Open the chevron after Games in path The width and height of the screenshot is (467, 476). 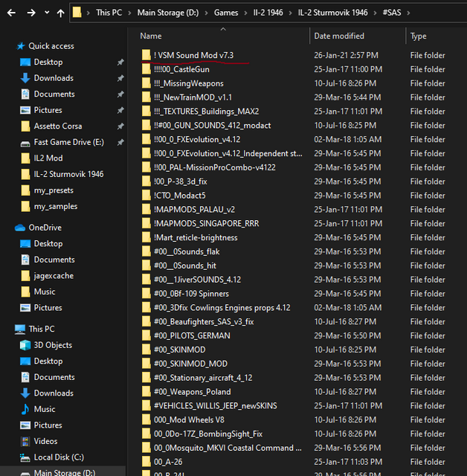[x=246, y=13]
